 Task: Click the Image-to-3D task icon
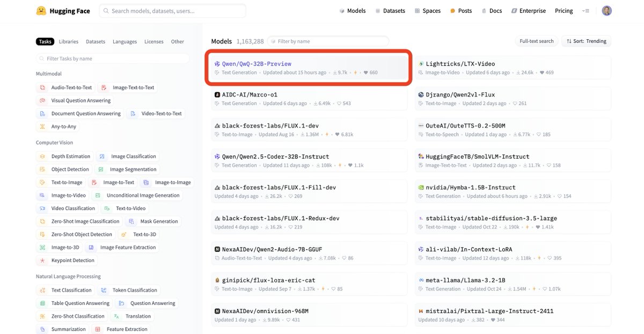(x=43, y=248)
